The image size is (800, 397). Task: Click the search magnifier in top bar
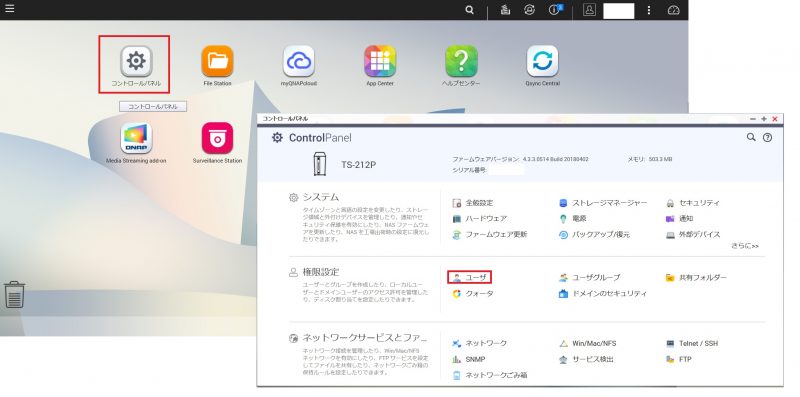pos(469,10)
